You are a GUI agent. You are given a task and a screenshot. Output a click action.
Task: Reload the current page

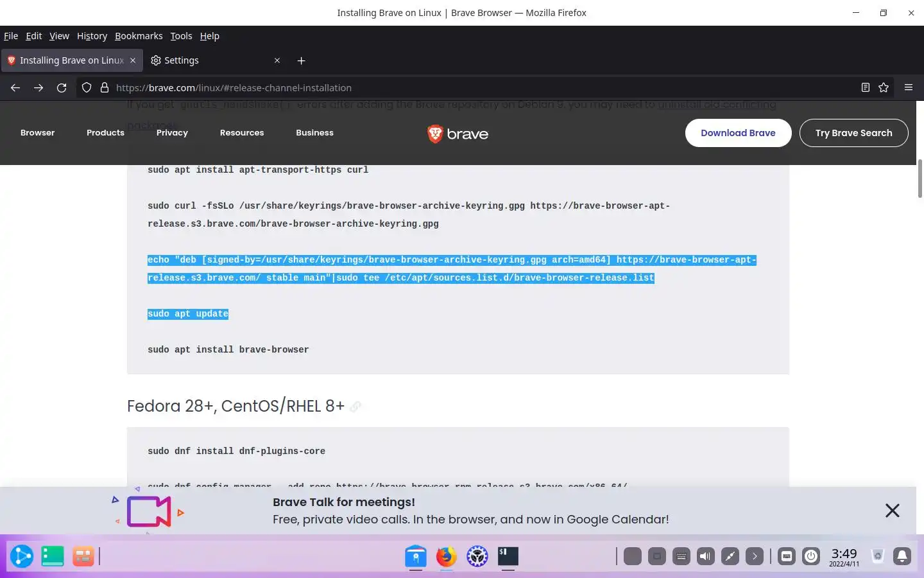coord(62,87)
